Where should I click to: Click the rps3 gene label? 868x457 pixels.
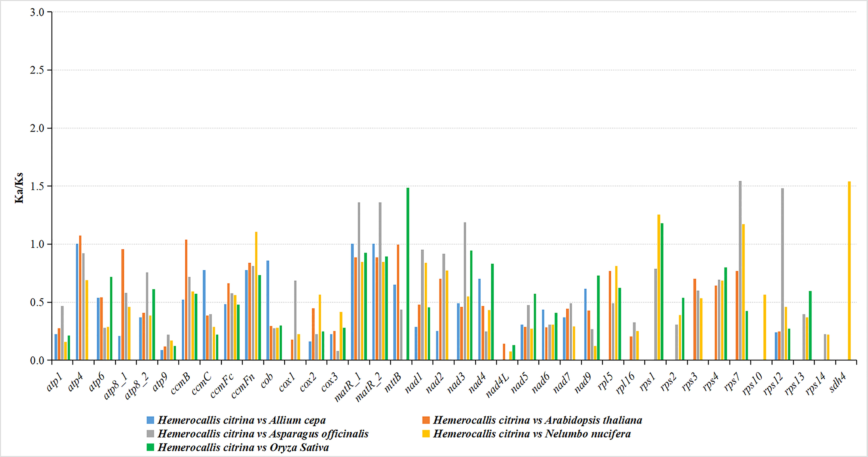[690, 382]
